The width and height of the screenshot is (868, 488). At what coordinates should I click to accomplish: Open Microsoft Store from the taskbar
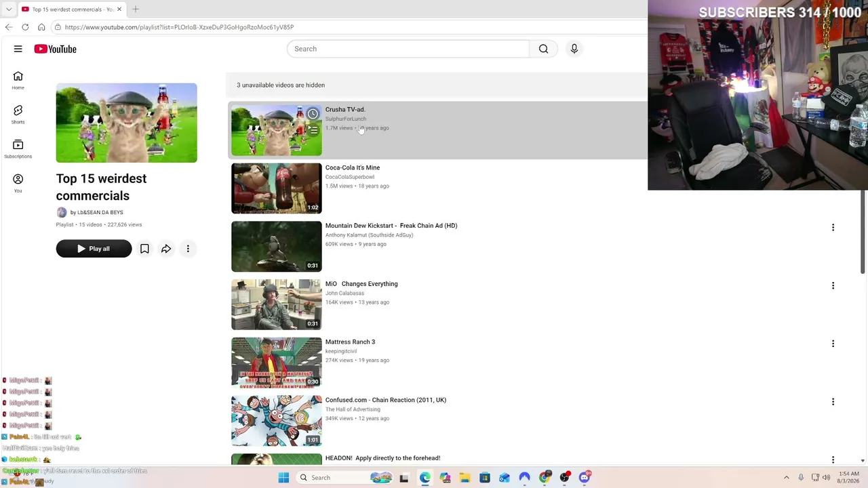[x=484, y=478]
